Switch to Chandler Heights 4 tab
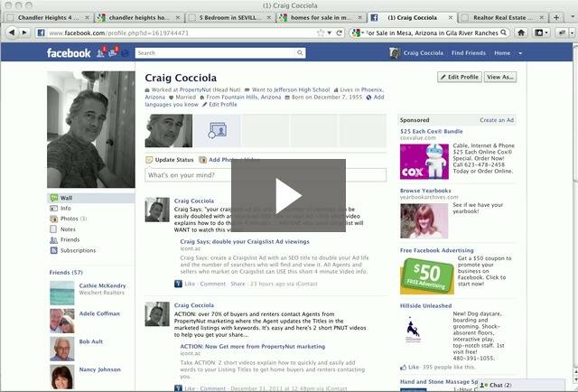Viewport: 578px width, 392px height. tap(48, 17)
